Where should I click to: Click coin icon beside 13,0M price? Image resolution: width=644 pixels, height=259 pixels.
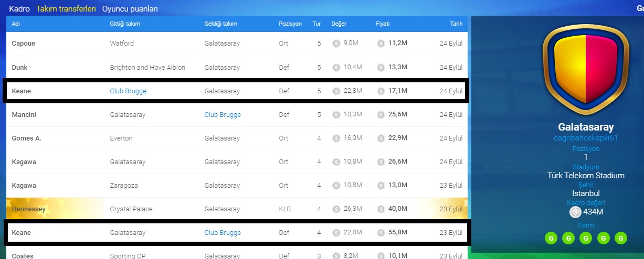click(381, 185)
